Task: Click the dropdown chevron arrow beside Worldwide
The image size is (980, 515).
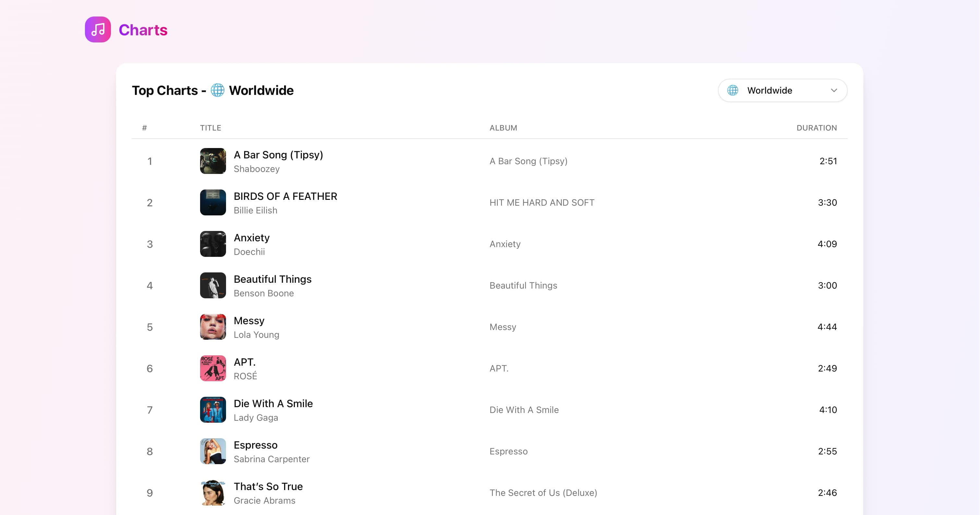Action: point(833,90)
